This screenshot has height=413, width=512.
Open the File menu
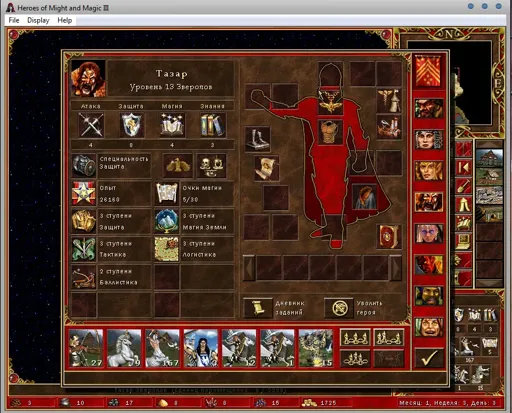coord(14,20)
